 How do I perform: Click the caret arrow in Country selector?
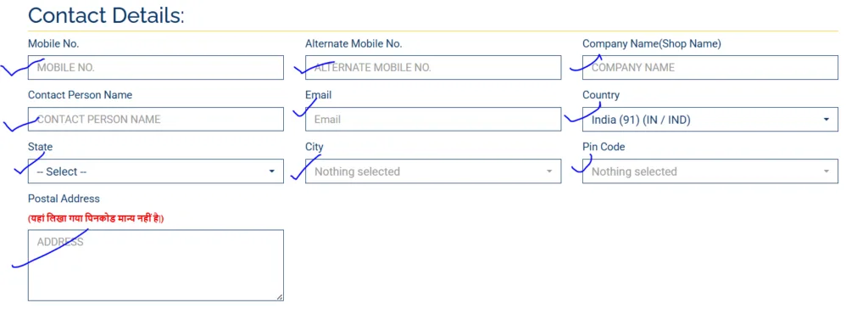[x=826, y=119]
